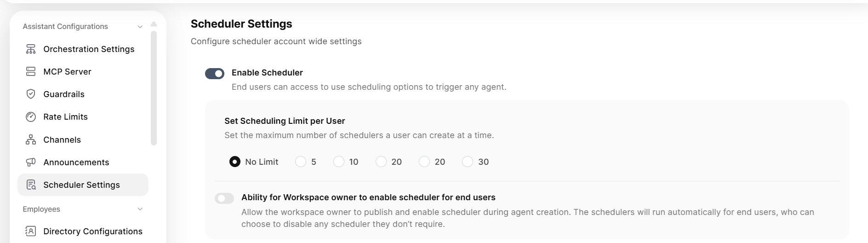Open Guardrails via its shield icon
Viewport: 868px width, 243px height.
[x=31, y=94]
